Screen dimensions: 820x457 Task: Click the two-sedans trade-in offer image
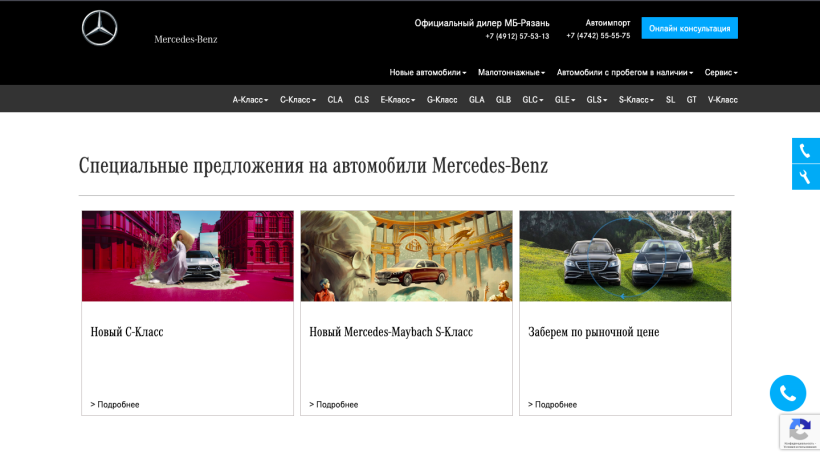[x=625, y=256]
